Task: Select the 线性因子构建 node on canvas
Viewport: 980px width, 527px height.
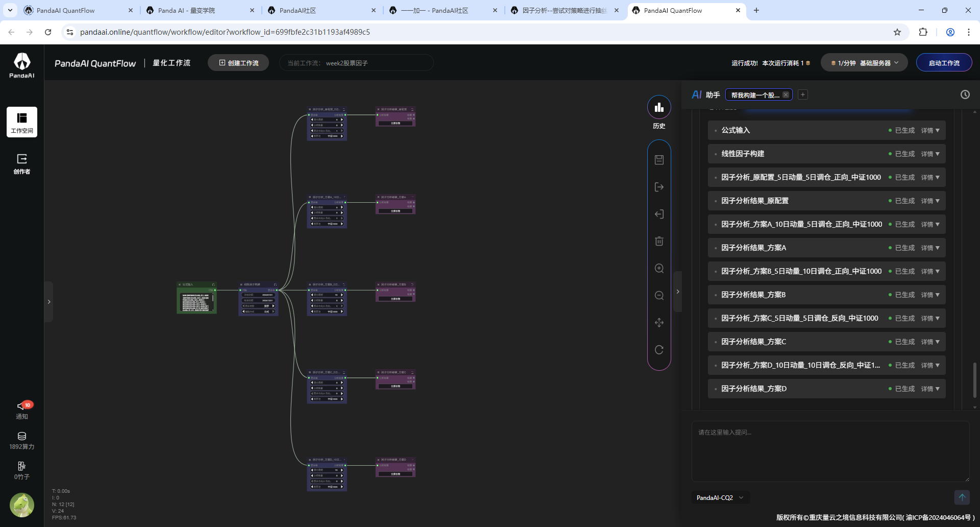Action: click(258, 299)
